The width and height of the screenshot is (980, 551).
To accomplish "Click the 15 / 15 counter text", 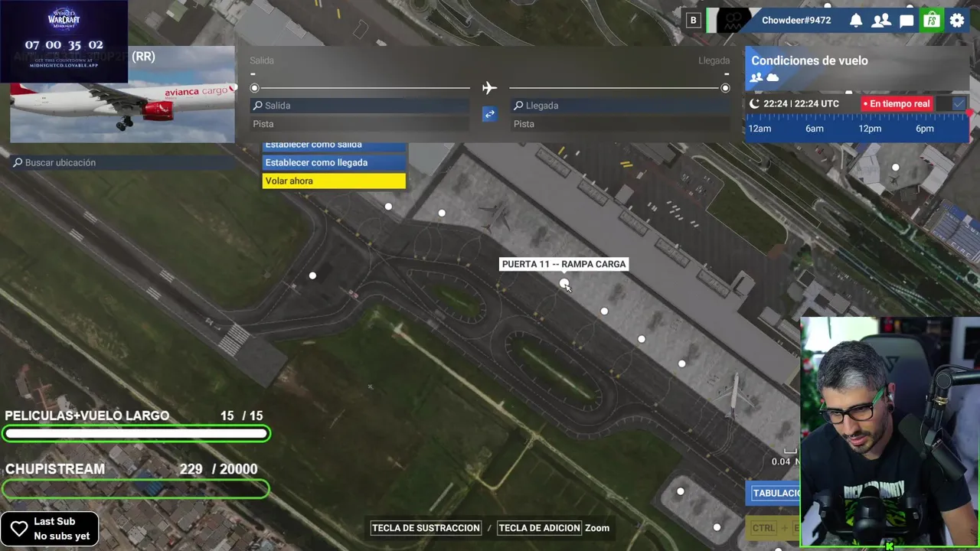I will (x=241, y=416).
